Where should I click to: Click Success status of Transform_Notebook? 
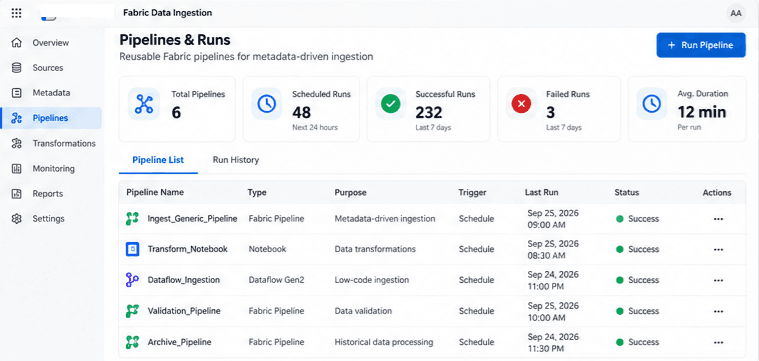click(638, 249)
